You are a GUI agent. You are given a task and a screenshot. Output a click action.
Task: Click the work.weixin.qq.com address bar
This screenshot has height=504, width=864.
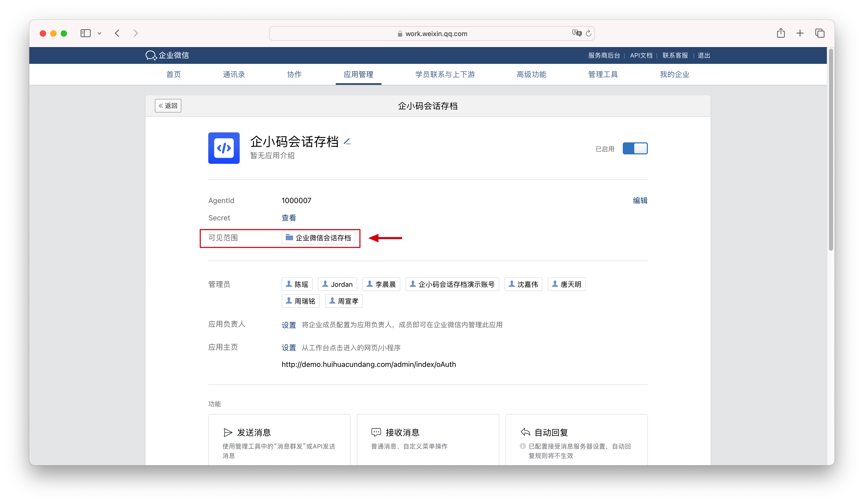point(432,33)
